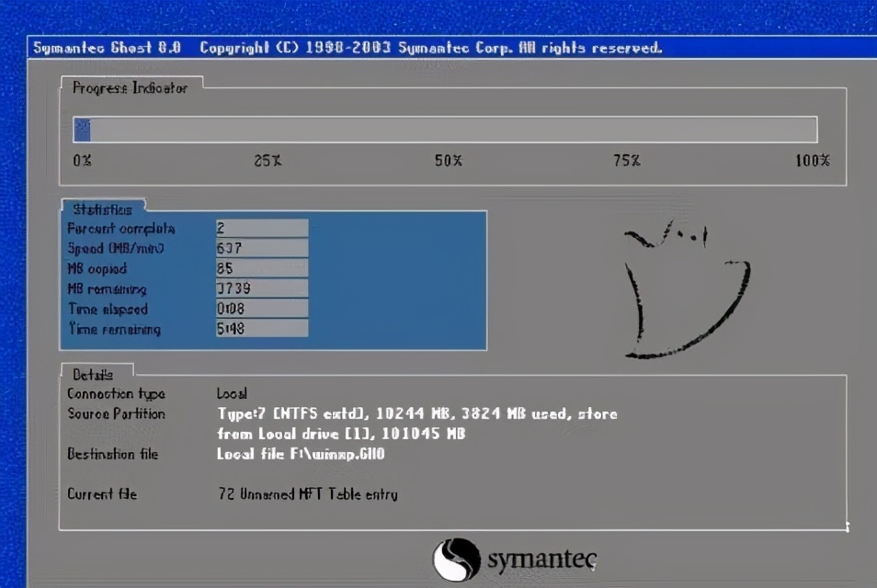877x588 pixels.
Task: Click the MB remaining value field
Action: point(262,289)
